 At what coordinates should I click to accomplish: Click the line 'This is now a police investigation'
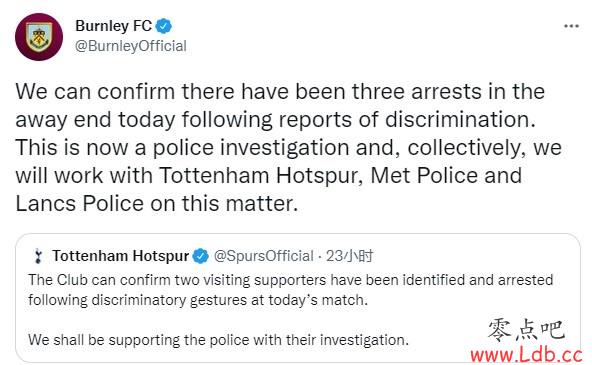pos(288,148)
